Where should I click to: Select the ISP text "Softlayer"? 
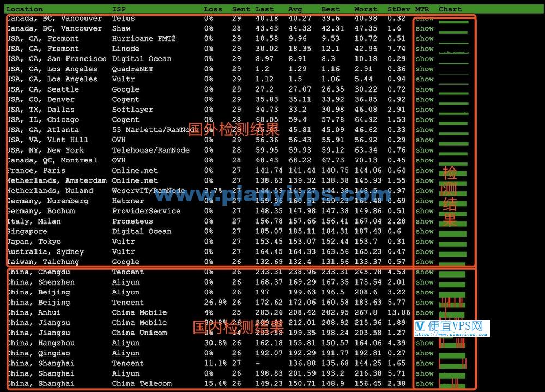[132, 110]
